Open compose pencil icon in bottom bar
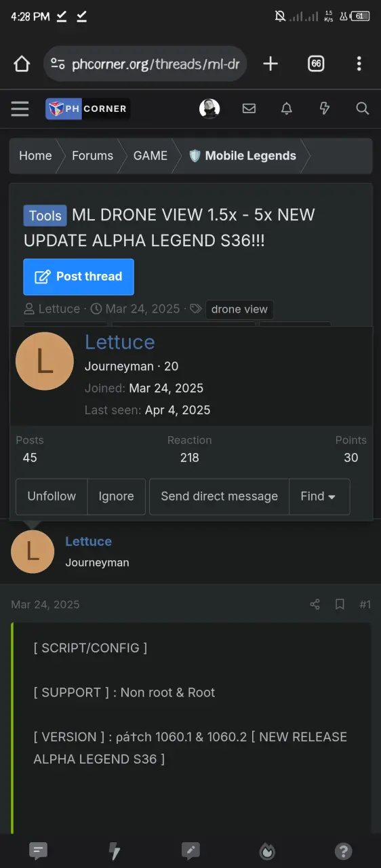The image size is (381, 868). click(190, 851)
